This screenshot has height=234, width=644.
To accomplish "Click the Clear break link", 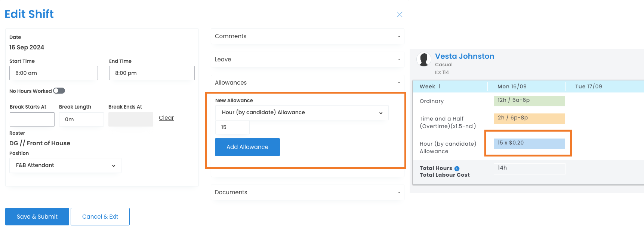I will [x=166, y=118].
